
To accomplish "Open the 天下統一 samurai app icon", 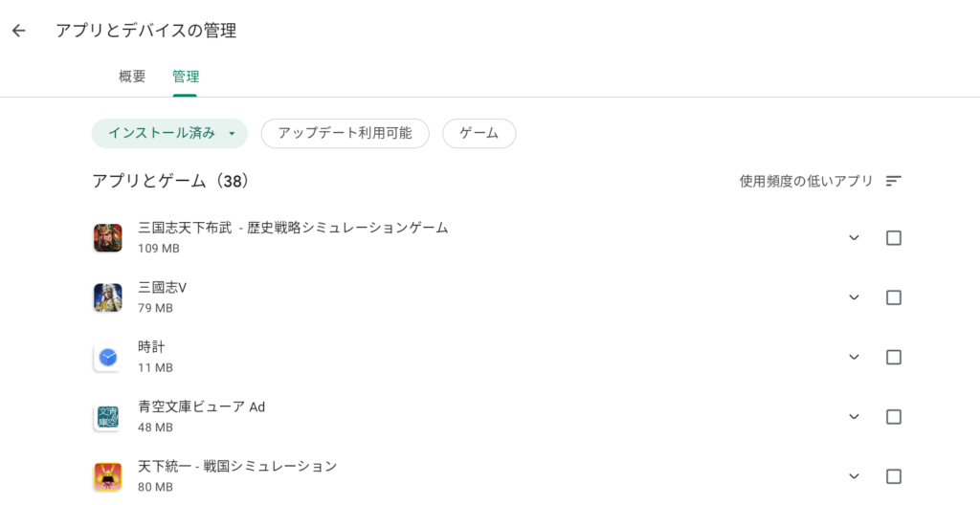I will [x=107, y=476].
